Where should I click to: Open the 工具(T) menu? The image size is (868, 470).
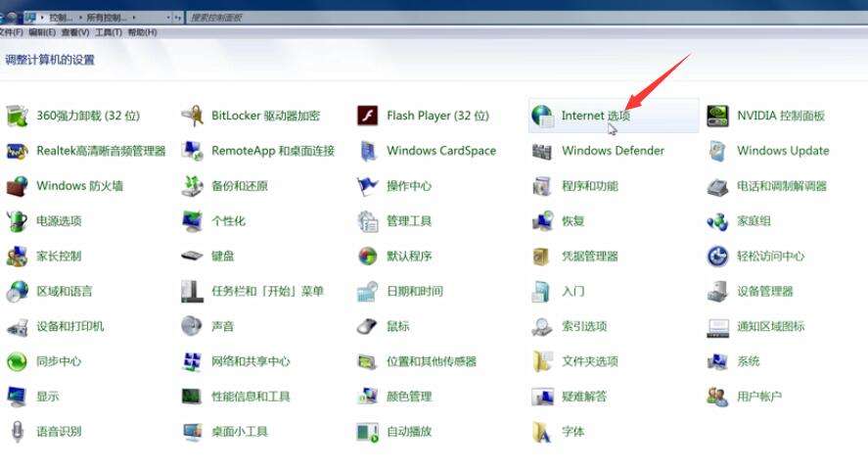pyautogui.click(x=109, y=32)
